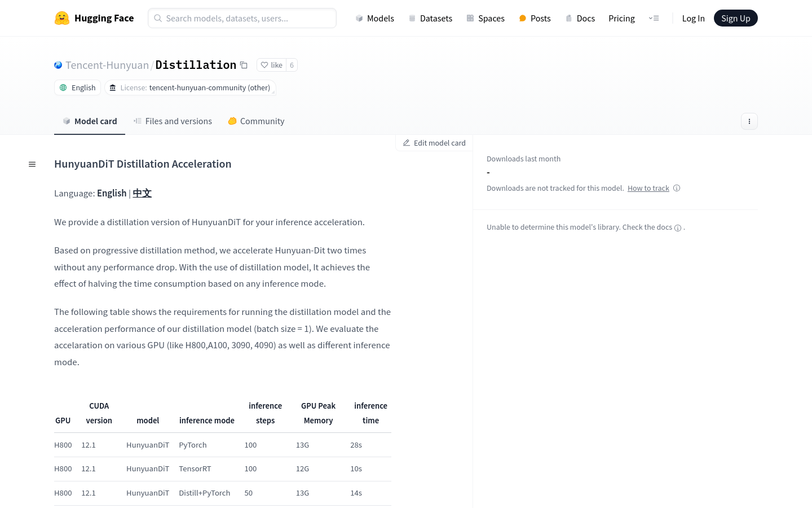Click the Distillation model name
The width and height of the screenshot is (812, 508).
pyautogui.click(x=196, y=65)
